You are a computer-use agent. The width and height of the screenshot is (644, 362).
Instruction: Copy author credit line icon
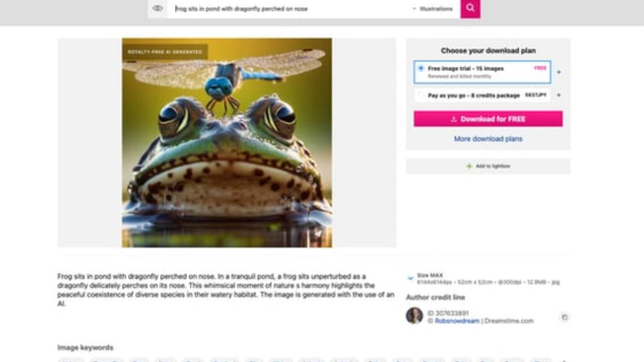[x=565, y=317]
